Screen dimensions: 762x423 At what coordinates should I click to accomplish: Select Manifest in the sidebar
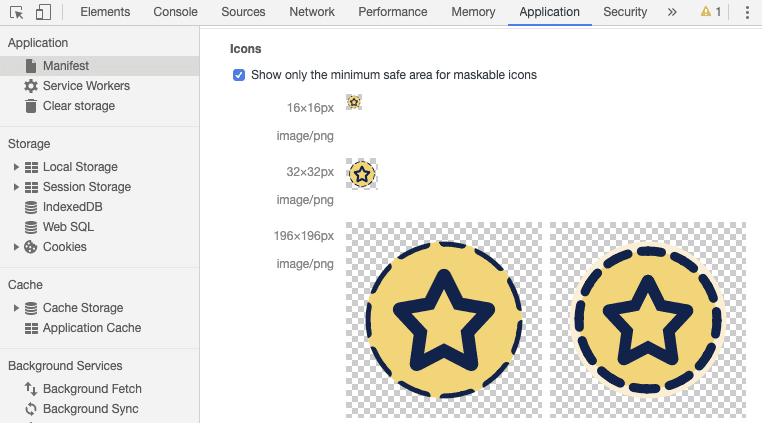click(65, 66)
